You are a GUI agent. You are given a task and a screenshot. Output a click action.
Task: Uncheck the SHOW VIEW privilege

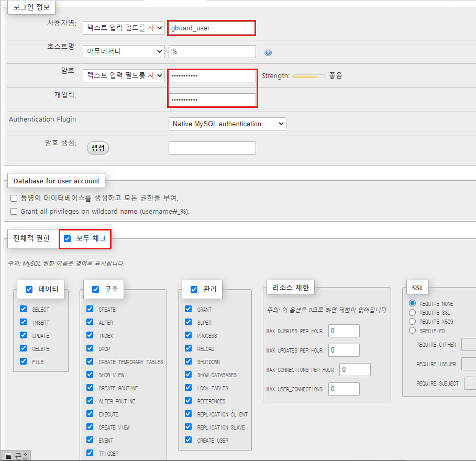point(90,374)
